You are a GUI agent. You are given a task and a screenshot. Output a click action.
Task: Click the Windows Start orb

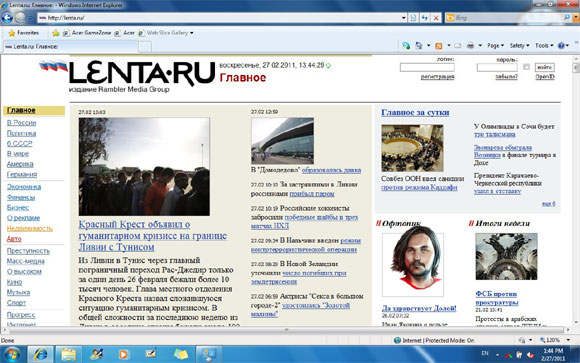click(x=12, y=354)
